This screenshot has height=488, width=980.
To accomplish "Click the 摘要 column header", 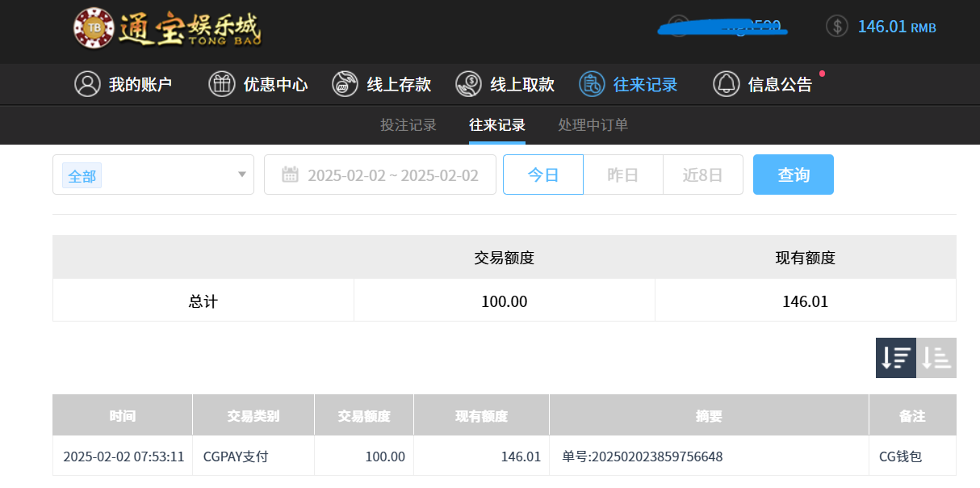I will click(x=710, y=415).
